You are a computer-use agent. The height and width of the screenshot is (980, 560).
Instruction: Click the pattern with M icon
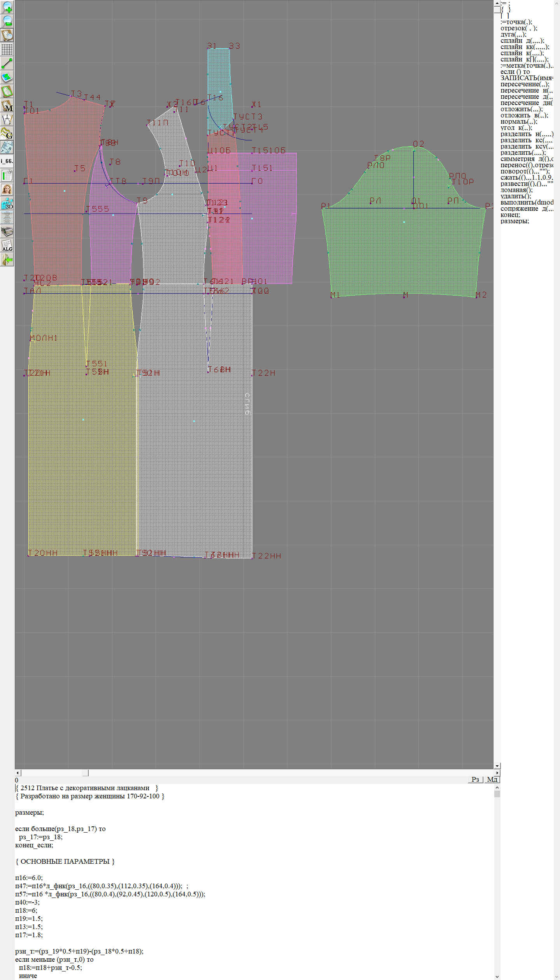[x=7, y=106]
